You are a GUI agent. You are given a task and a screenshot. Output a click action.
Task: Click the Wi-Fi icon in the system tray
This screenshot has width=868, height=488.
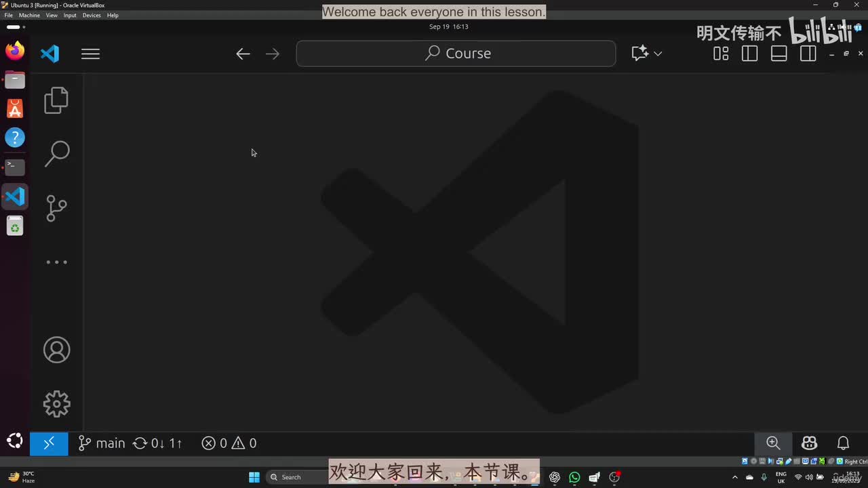[798, 477]
